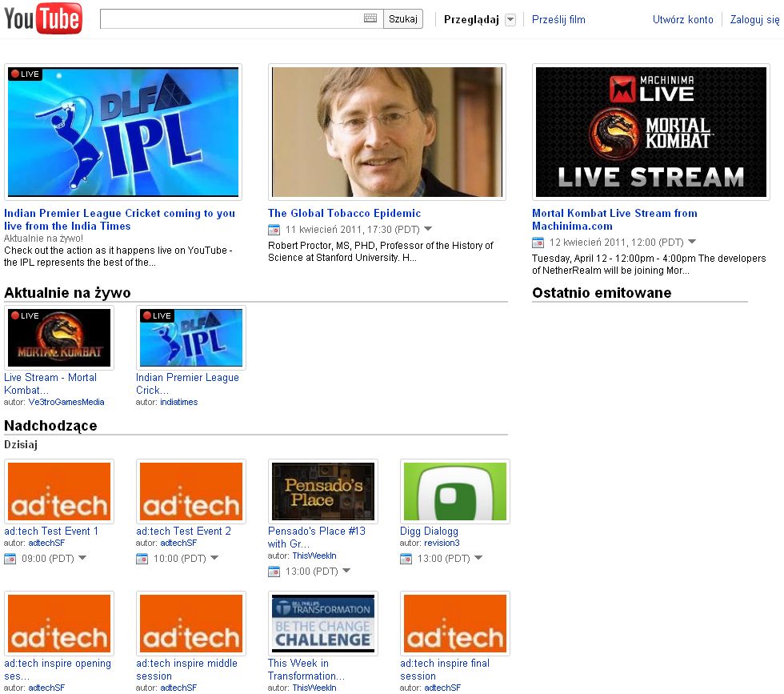
Task: Expand the Przeglądaj dropdown arrow
Action: tap(510, 20)
